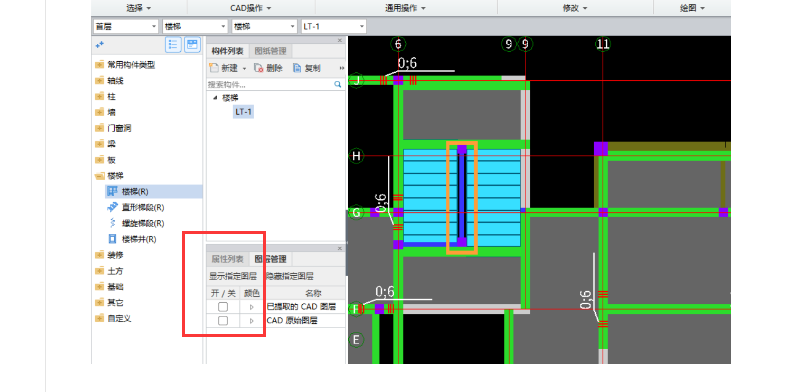Collapse the 楼梯 node in component list
The image size is (801, 392).
click(x=215, y=98)
